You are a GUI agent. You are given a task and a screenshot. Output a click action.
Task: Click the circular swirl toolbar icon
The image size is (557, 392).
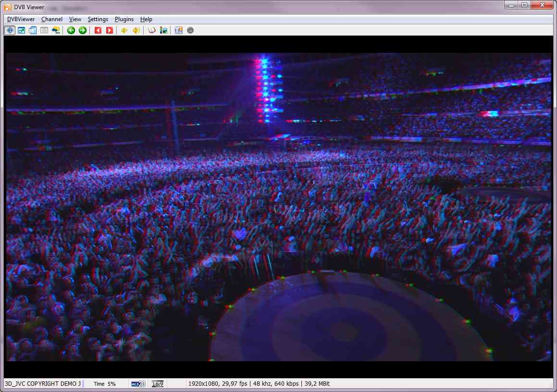[x=152, y=31]
